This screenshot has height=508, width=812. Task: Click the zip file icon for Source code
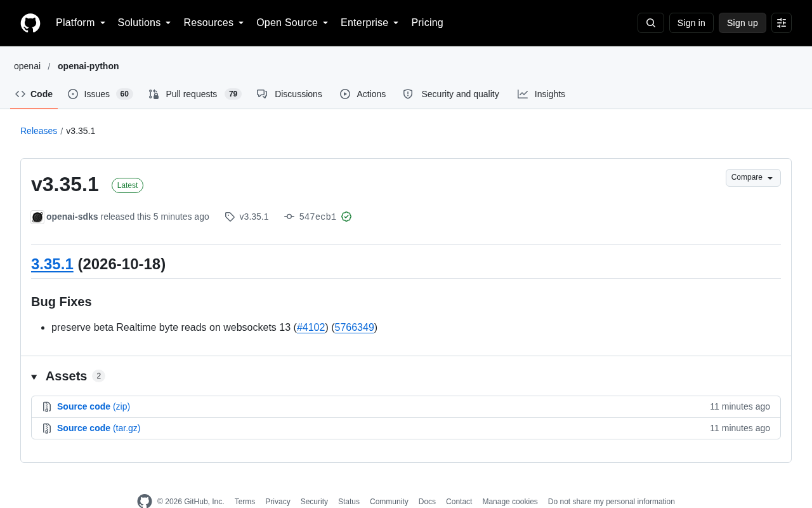coord(47,407)
